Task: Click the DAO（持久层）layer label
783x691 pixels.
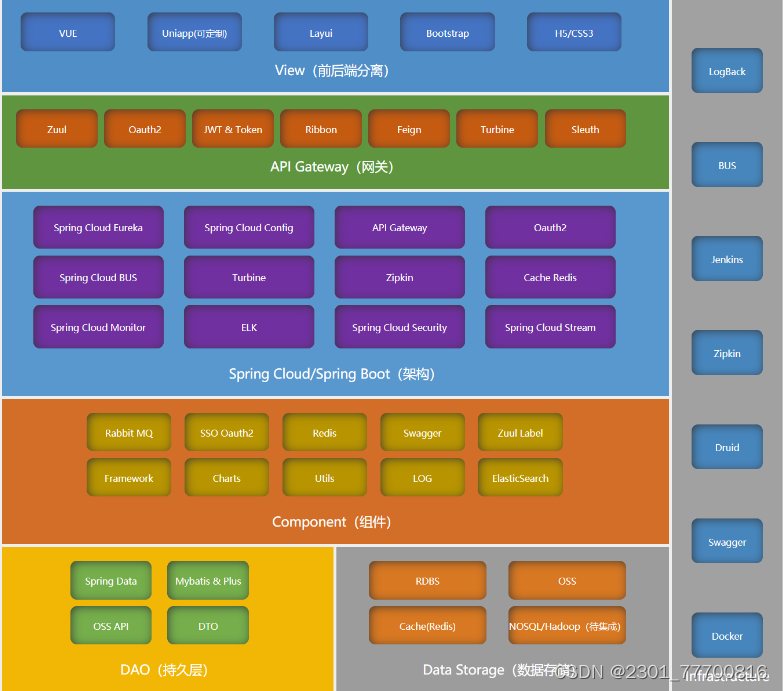Action: [x=165, y=670]
